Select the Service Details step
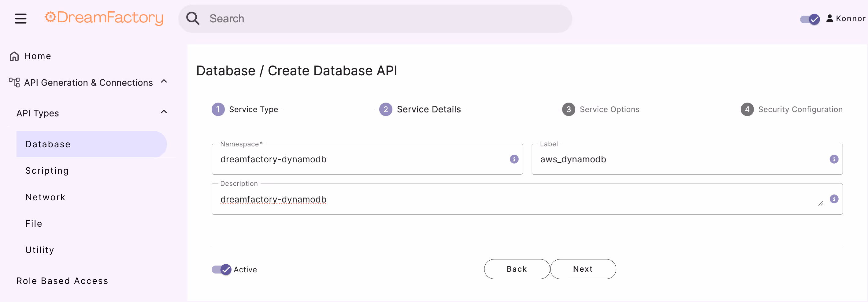This screenshot has height=302, width=868. pyautogui.click(x=428, y=109)
